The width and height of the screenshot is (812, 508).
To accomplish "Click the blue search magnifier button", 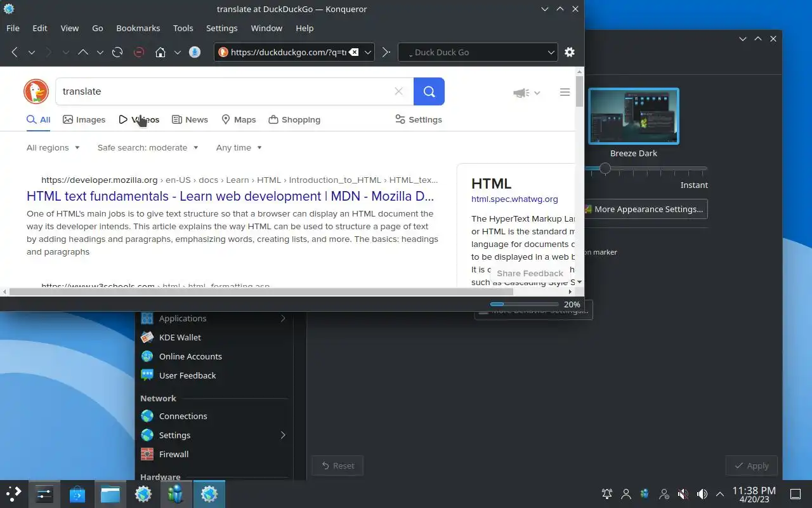I will [x=429, y=91].
